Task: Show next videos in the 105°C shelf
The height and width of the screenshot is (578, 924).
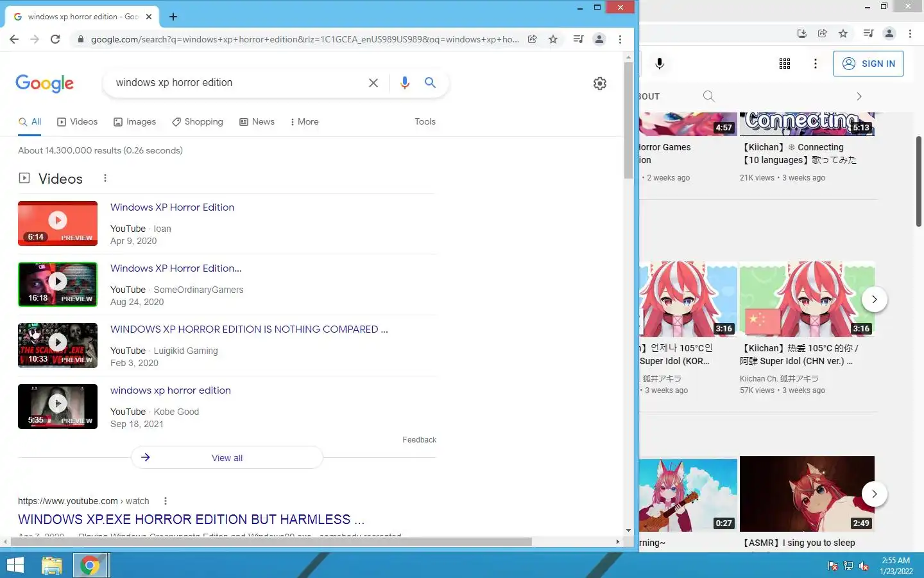Action: point(875,299)
